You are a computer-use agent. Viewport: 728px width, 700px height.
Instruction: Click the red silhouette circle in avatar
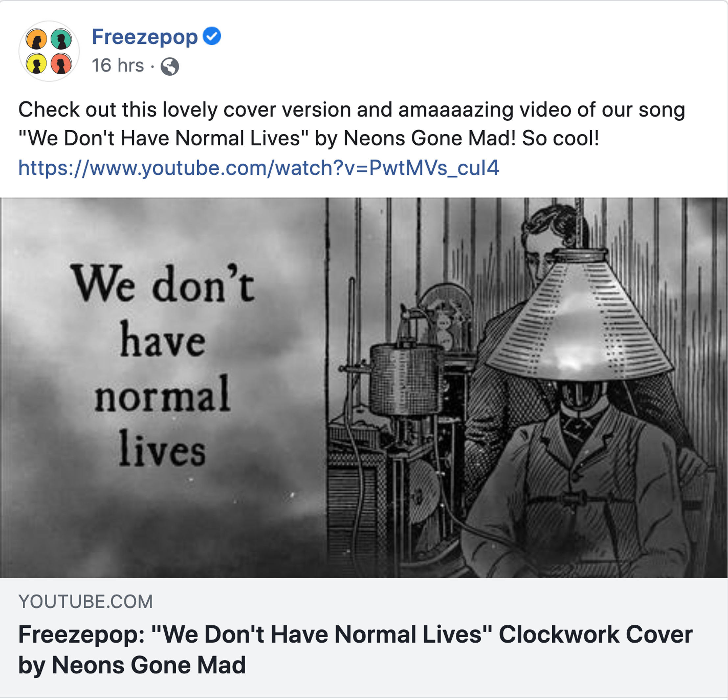click(61, 63)
